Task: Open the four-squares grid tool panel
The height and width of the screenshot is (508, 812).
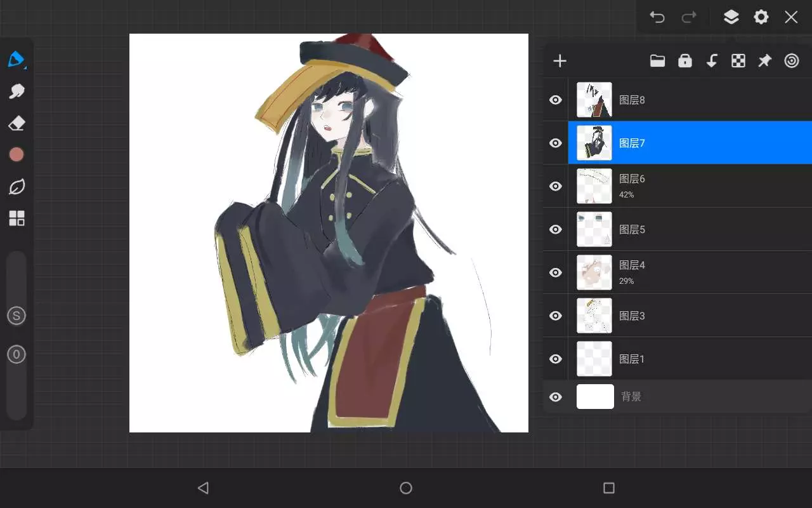Action: [x=16, y=218]
